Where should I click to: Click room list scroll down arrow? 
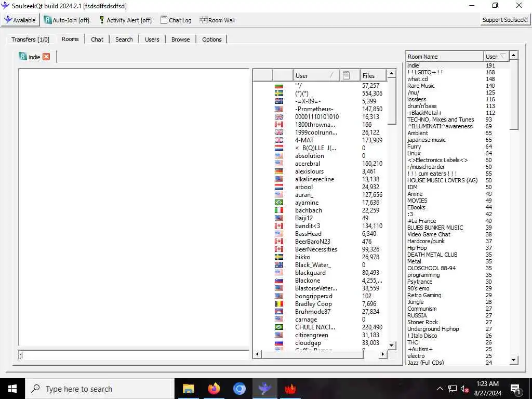514,360
